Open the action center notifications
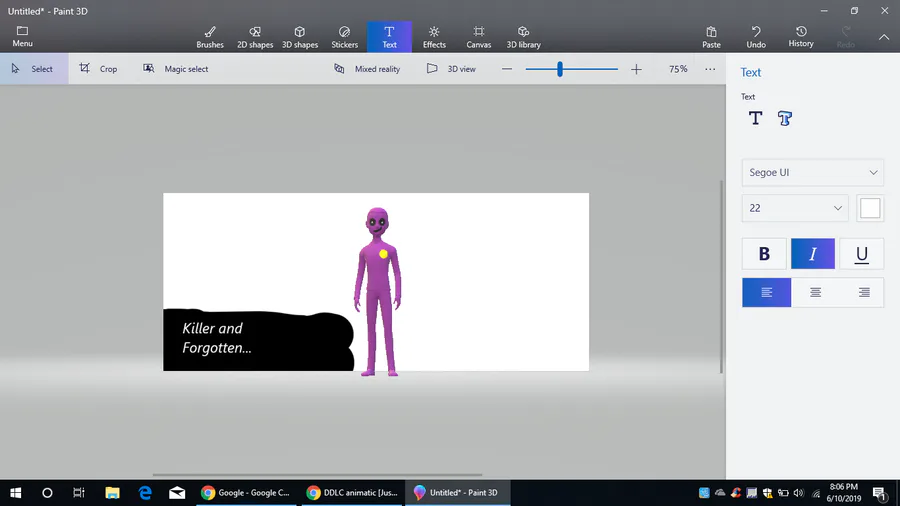This screenshot has width=900, height=506. coord(880,493)
